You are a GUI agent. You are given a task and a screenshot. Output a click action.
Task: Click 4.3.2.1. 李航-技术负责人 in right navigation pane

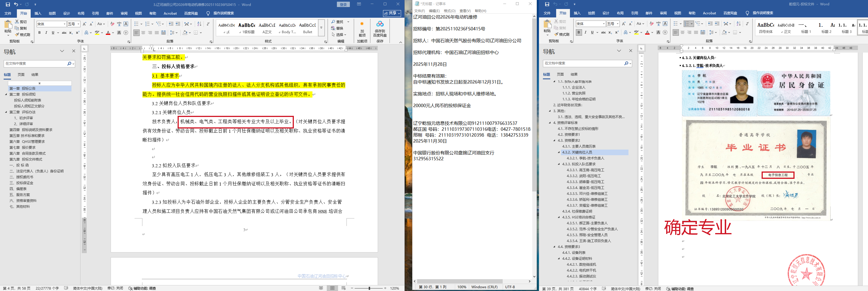pyautogui.click(x=585, y=158)
